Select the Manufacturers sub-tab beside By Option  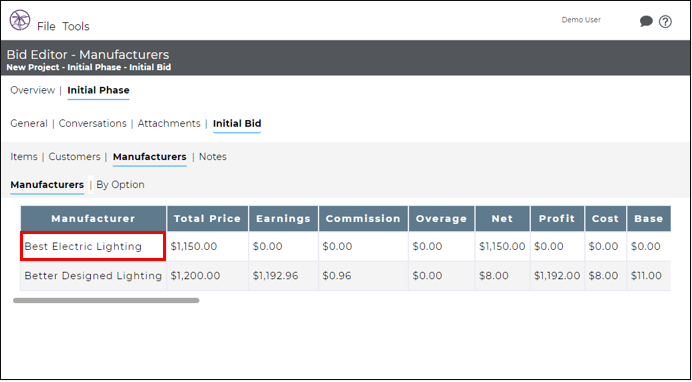point(47,185)
